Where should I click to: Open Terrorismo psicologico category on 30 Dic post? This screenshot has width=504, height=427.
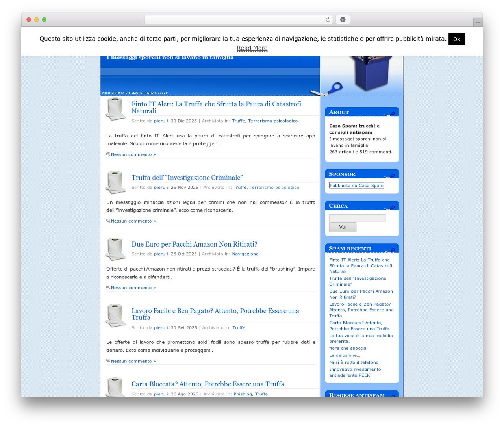(x=272, y=121)
